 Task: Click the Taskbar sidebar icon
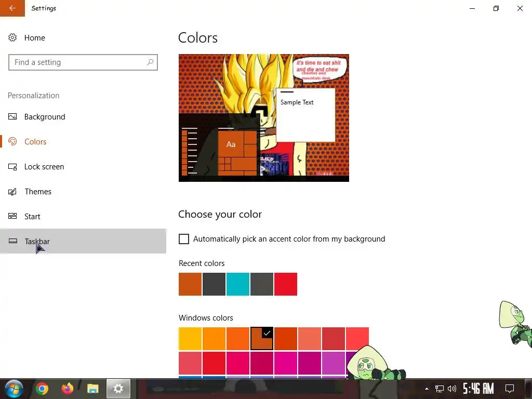tap(12, 241)
